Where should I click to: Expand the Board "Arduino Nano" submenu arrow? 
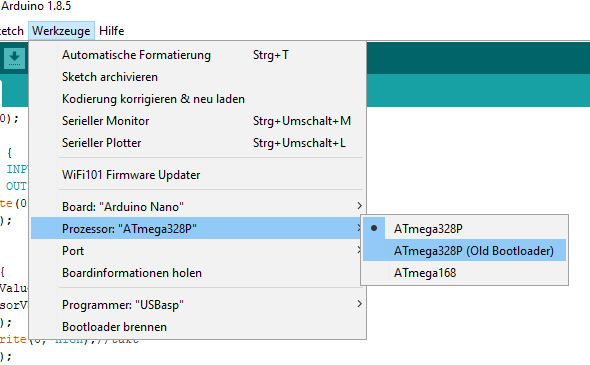359,206
